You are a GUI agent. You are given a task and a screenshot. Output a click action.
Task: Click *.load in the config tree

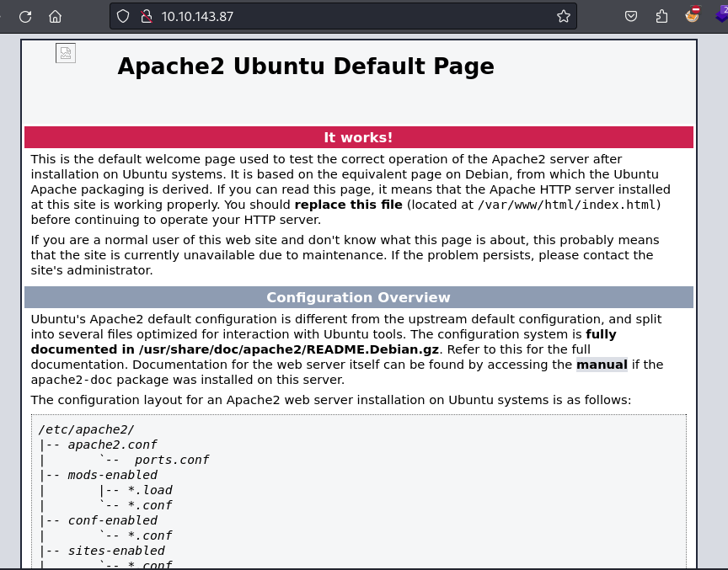click(x=150, y=490)
